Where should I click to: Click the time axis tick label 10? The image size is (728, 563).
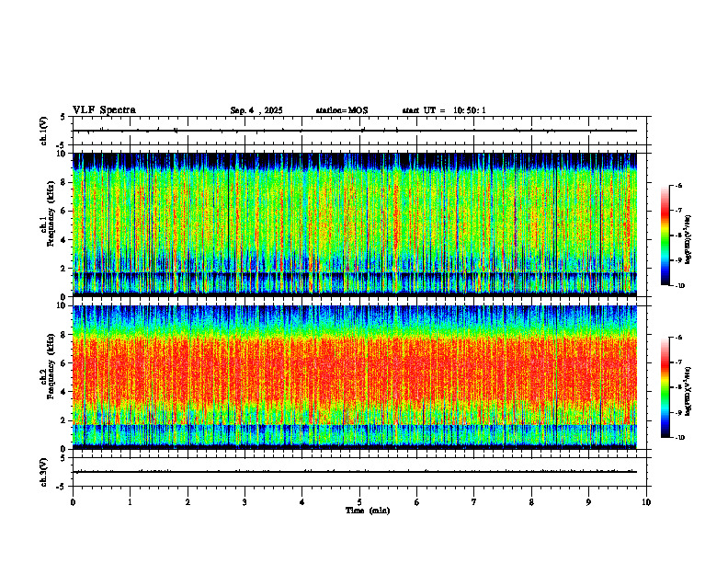click(646, 502)
